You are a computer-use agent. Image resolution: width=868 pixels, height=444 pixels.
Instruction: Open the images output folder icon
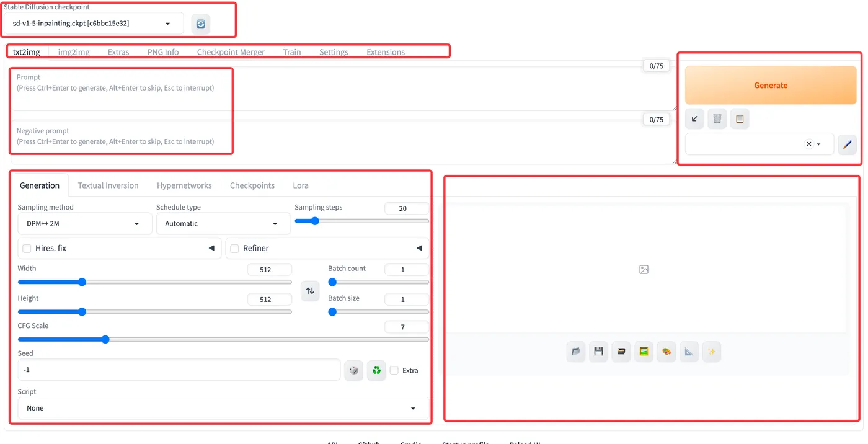point(576,352)
